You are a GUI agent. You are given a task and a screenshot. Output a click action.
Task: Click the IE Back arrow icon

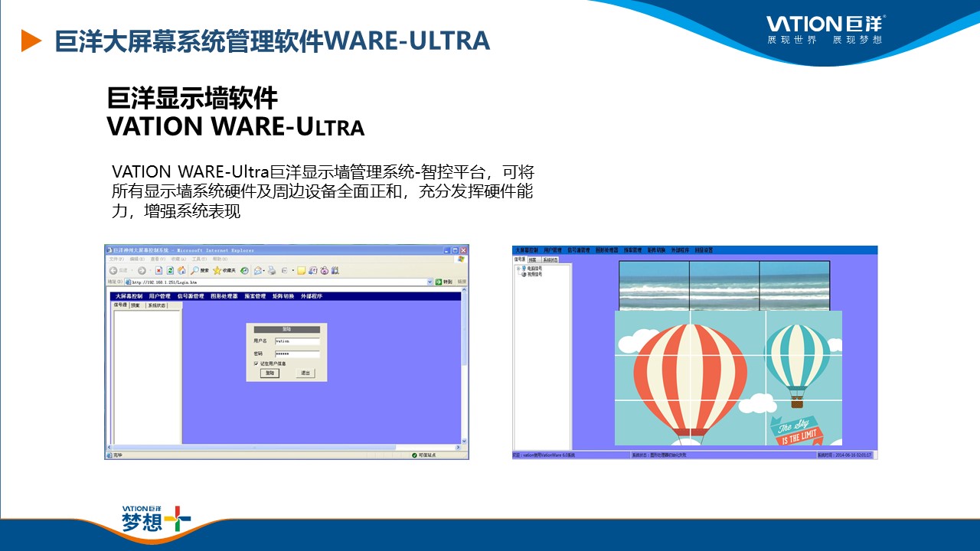pos(113,270)
